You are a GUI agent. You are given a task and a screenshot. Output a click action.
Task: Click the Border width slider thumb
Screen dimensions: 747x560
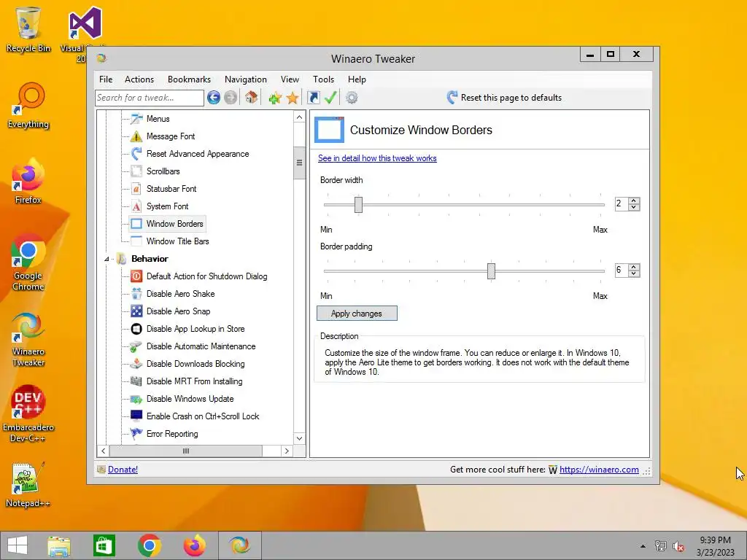(358, 205)
